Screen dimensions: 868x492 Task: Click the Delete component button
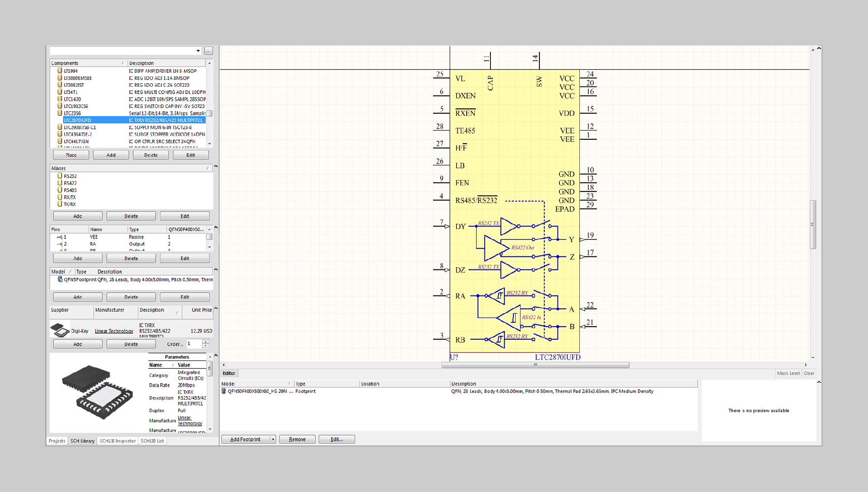(x=151, y=154)
